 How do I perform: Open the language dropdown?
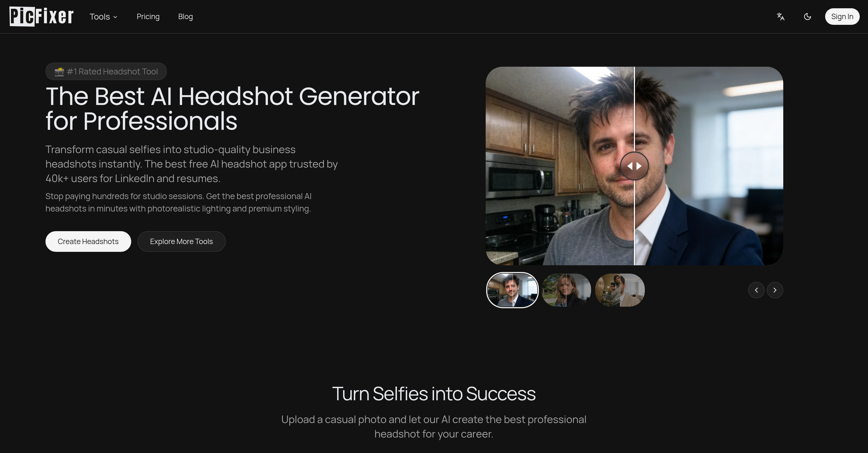click(780, 17)
